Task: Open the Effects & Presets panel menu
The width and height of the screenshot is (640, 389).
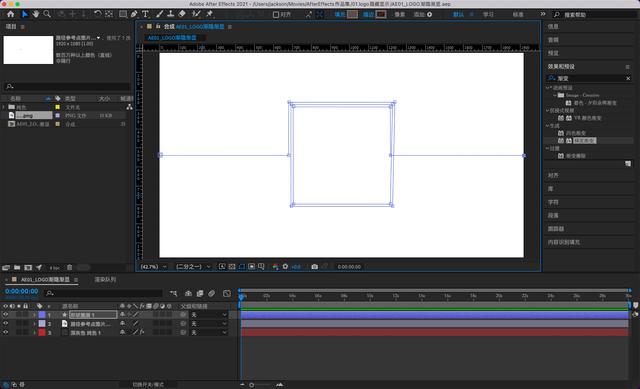Action: tap(627, 67)
